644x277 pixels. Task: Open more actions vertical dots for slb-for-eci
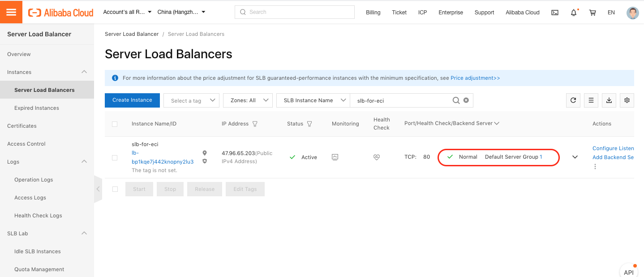click(595, 167)
